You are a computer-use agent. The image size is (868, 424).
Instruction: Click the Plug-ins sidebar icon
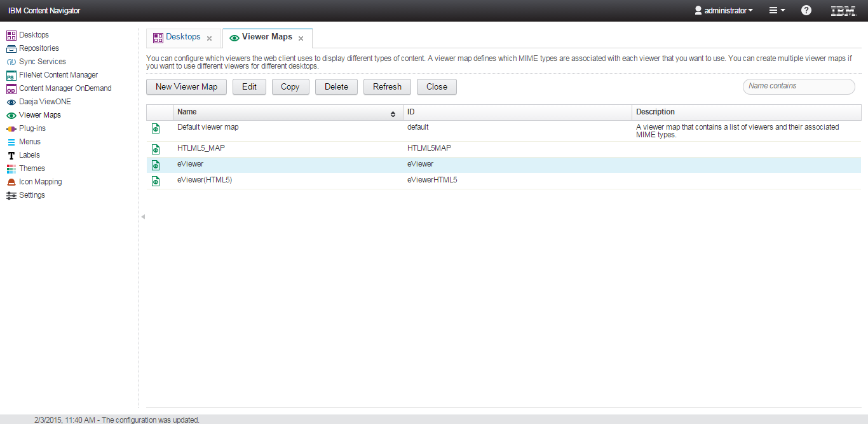point(11,128)
